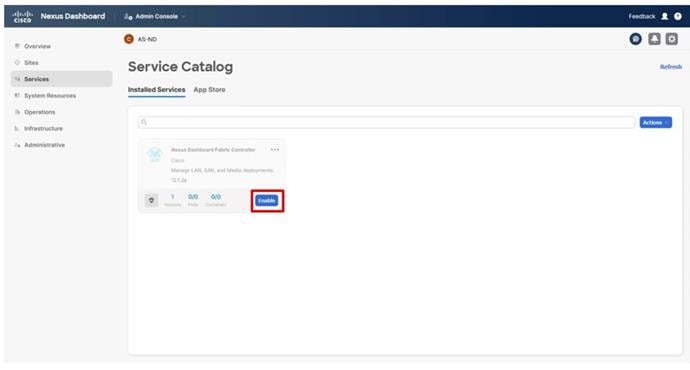Click the Feedback link in header

point(642,16)
